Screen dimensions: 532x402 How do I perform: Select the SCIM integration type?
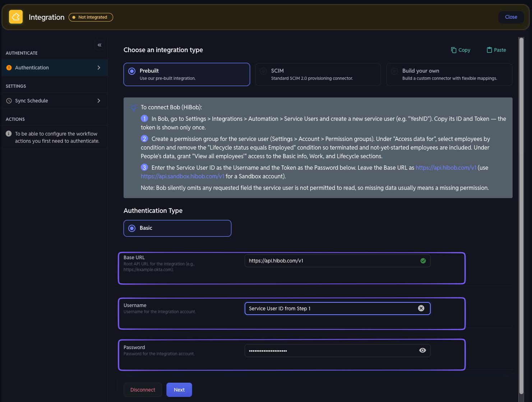click(318, 74)
